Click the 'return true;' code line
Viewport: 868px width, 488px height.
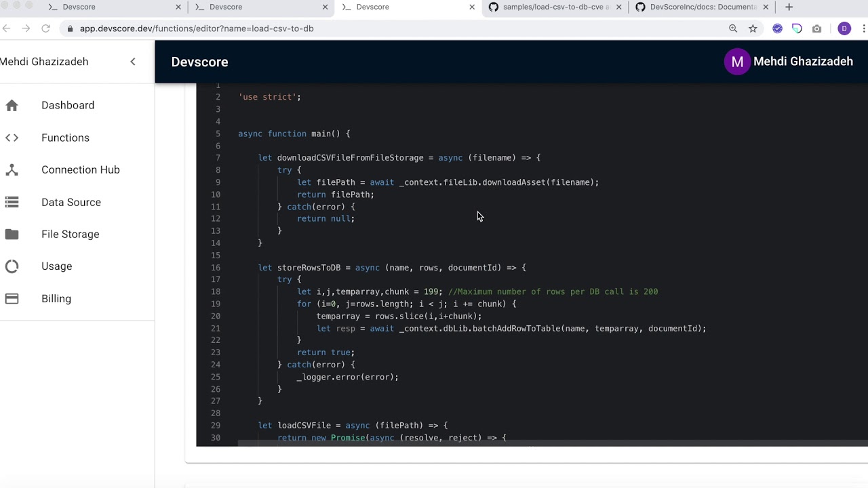(326, 352)
